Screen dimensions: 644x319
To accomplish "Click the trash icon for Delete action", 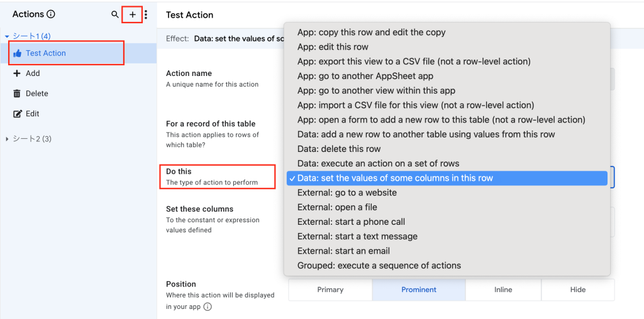I will tap(17, 94).
